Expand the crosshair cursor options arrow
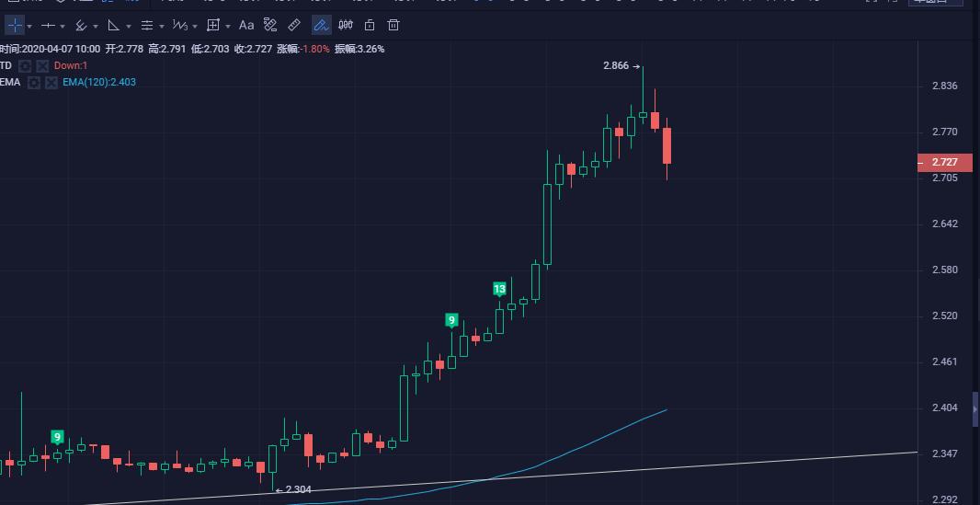The image size is (980, 505). tap(29, 27)
